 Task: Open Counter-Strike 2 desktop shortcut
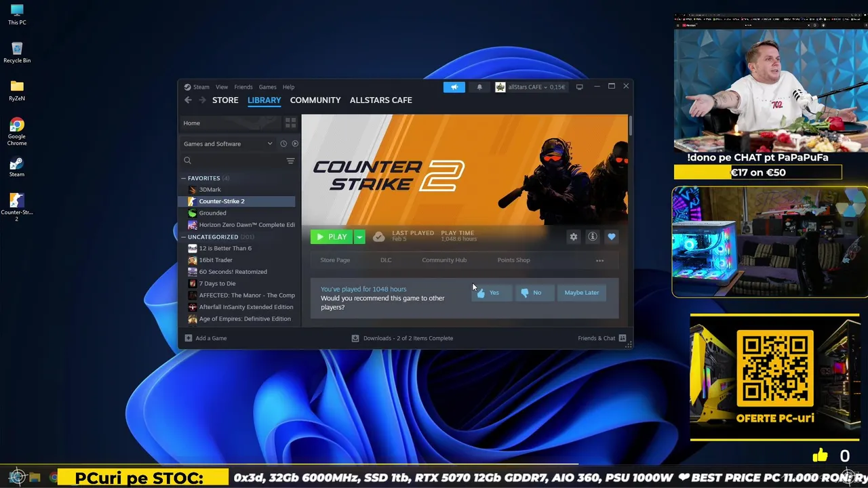click(17, 207)
